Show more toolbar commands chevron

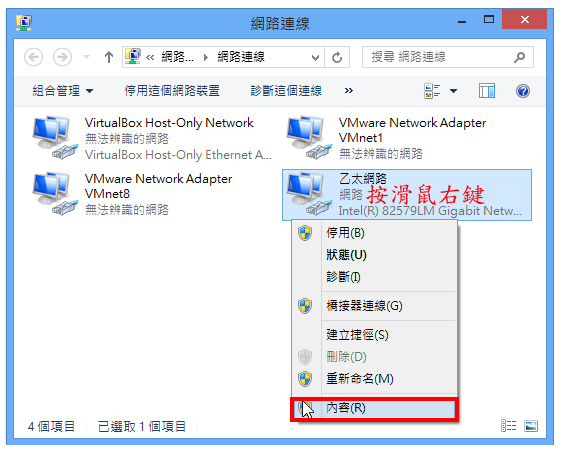[x=348, y=91]
